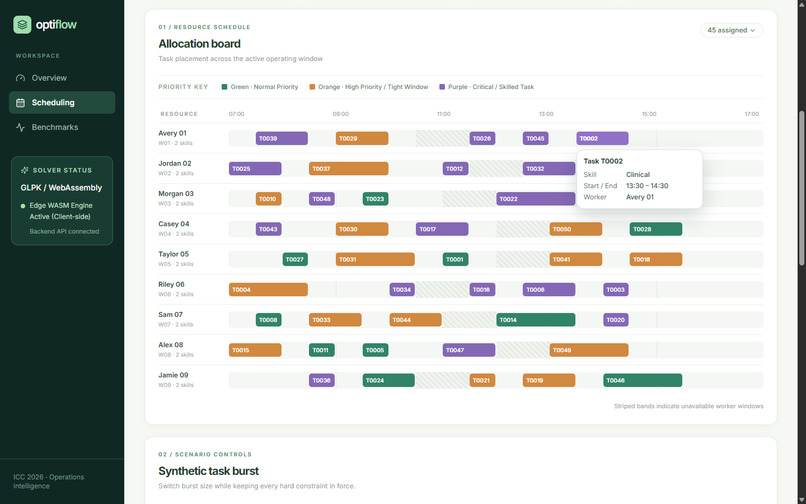The height and width of the screenshot is (504, 806).
Task: Click the Clinical skill value in tooltip
Action: point(638,175)
